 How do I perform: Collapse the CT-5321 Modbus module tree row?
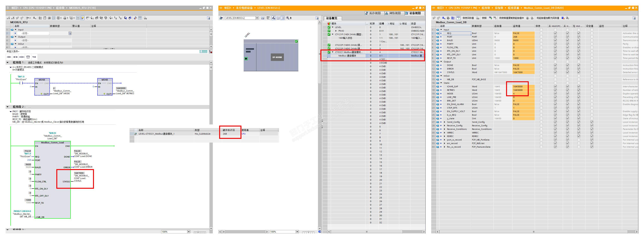[x=333, y=52]
